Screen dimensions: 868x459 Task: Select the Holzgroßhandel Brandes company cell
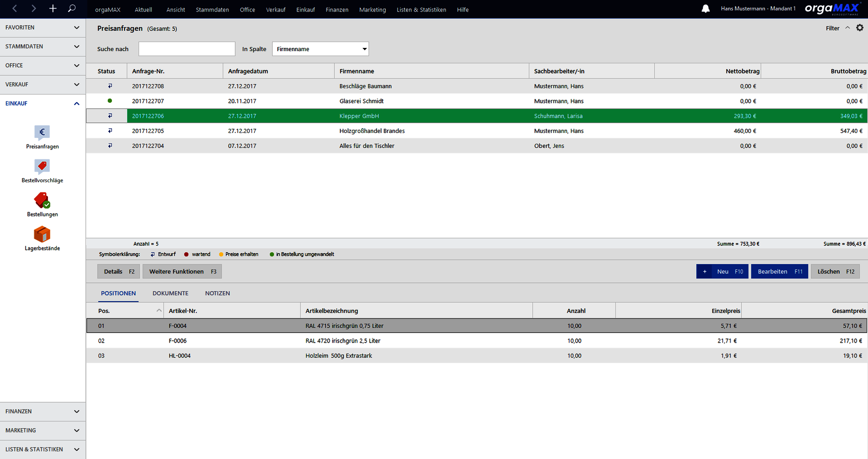pos(372,131)
